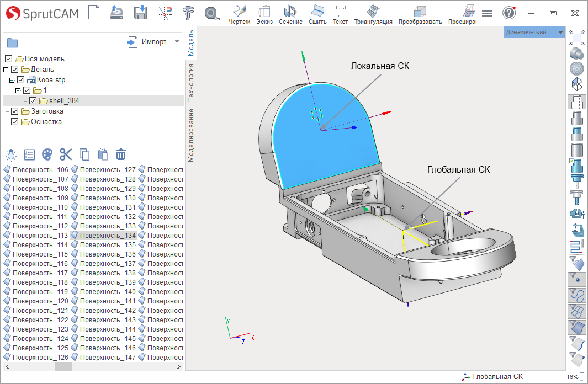Switch to the Технология tab

(x=191, y=82)
